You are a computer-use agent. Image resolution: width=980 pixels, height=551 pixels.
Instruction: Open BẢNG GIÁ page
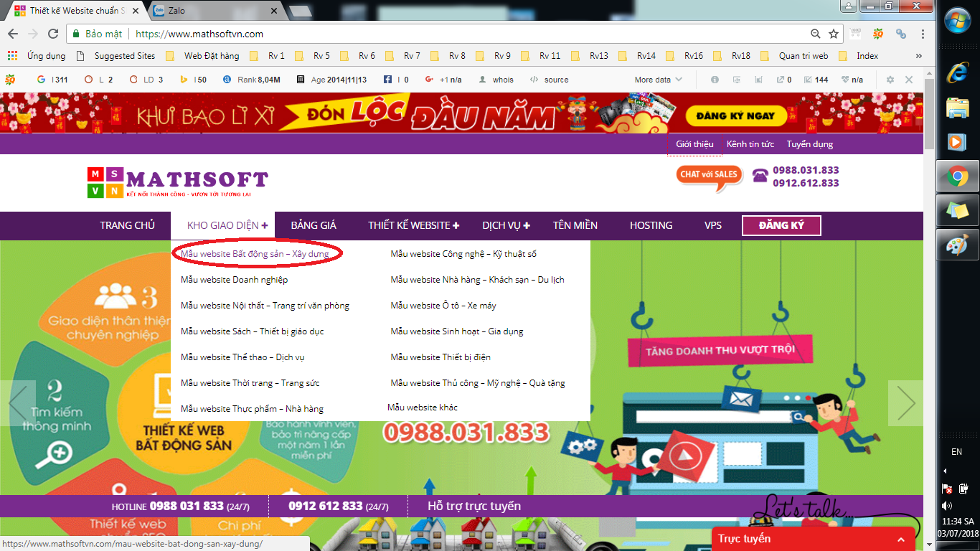coord(314,225)
